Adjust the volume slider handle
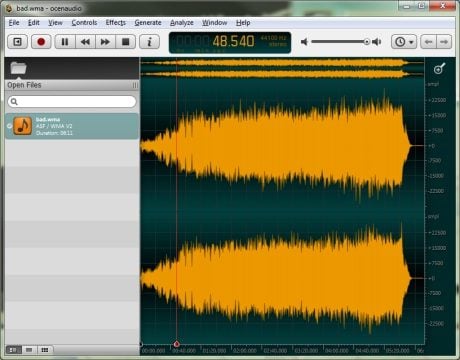 (x=367, y=42)
